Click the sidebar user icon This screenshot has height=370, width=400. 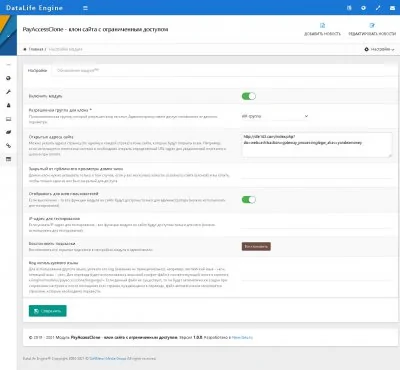pos(9,105)
